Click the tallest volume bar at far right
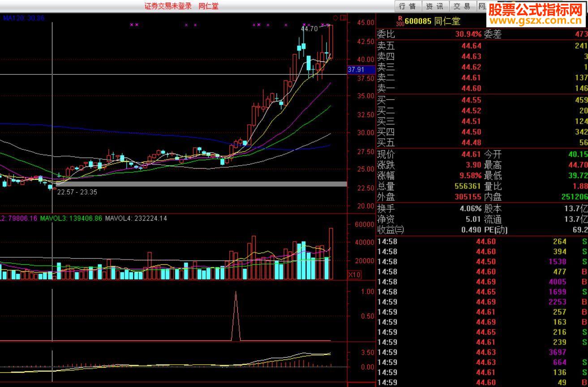 point(331,254)
